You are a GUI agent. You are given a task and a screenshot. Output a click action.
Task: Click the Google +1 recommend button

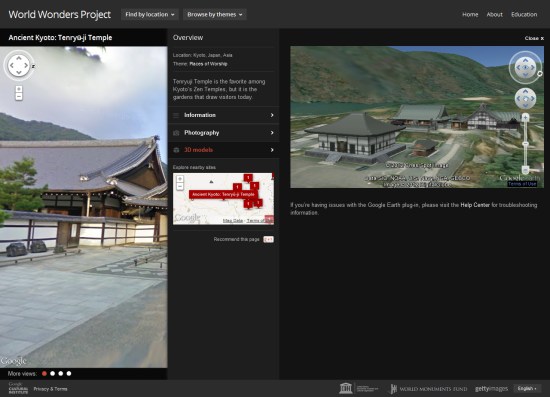click(x=268, y=239)
